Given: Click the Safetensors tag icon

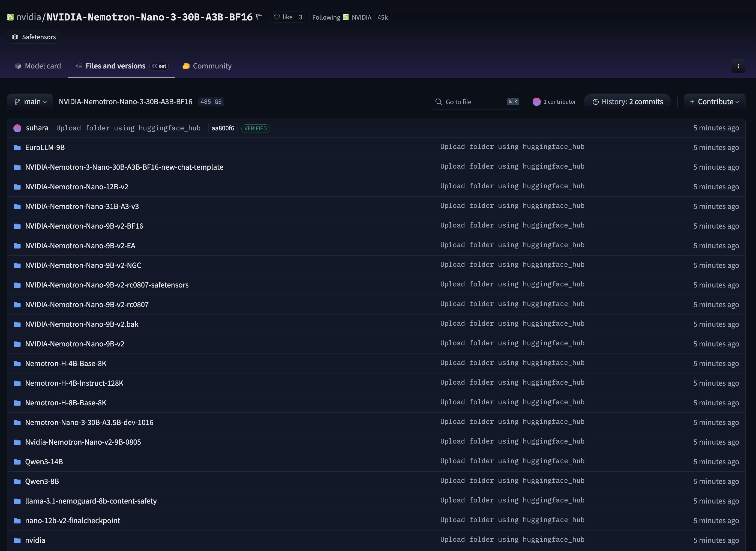Looking at the screenshot, I should (15, 37).
